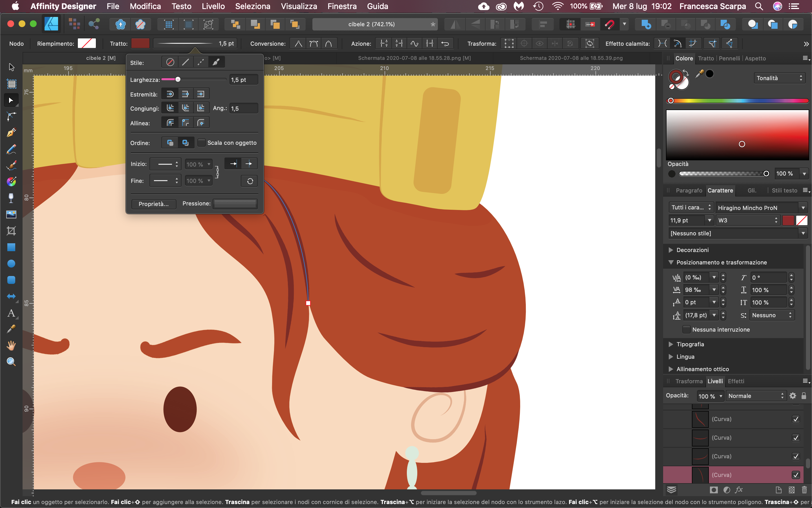Select the Artistic Text tool
The height and width of the screenshot is (508, 812).
click(x=11, y=313)
